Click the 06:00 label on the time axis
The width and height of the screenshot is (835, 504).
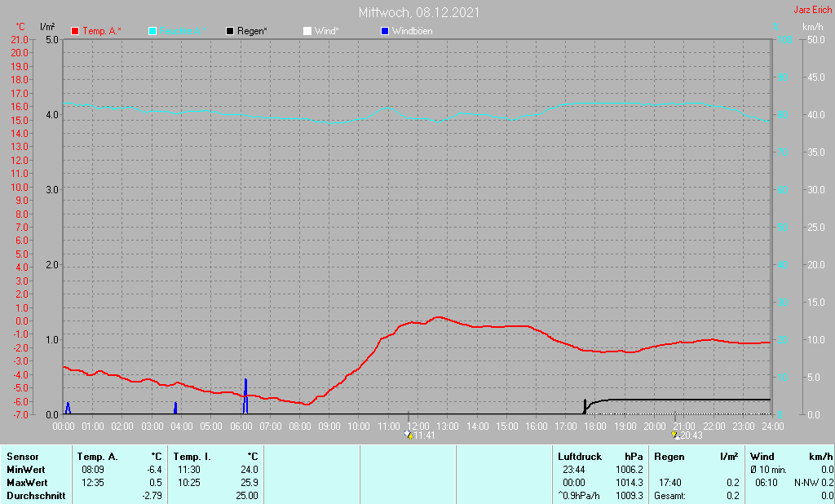[241, 427]
